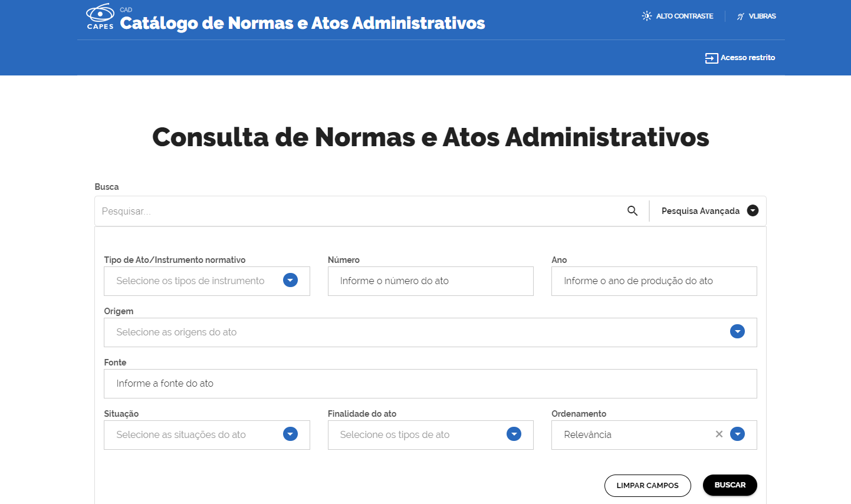Click the CAPES logo icon
The image size is (851, 504).
click(x=100, y=16)
